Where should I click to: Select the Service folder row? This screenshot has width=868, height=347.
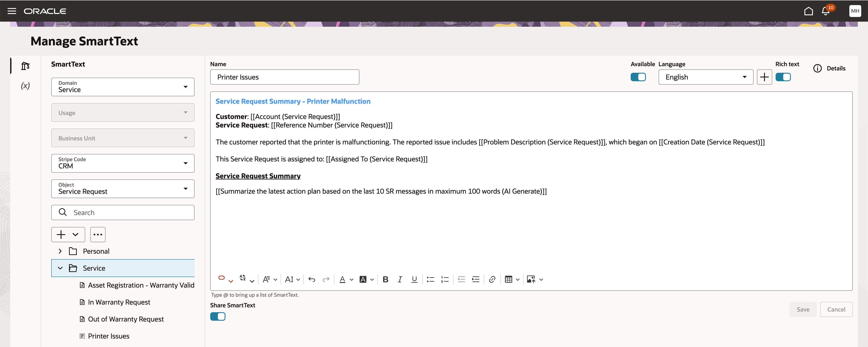(x=123, y=268)
